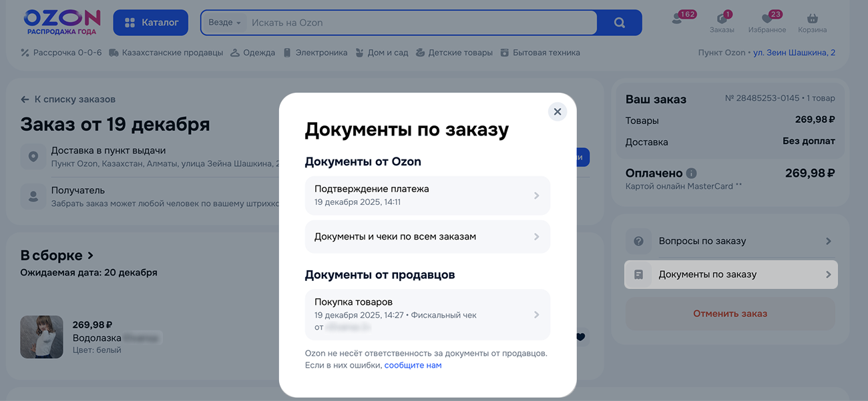Click the search magnifier button
868x401 pixels.
[619, 23]
